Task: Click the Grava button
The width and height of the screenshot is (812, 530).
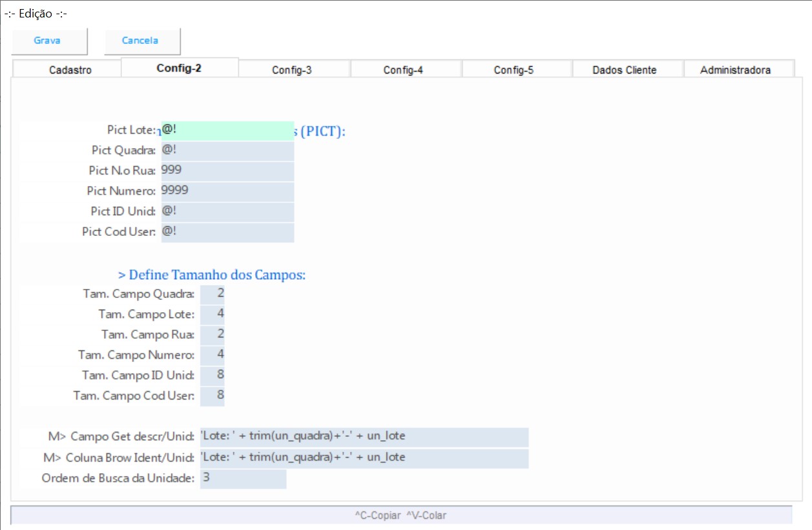Action: 48,41
